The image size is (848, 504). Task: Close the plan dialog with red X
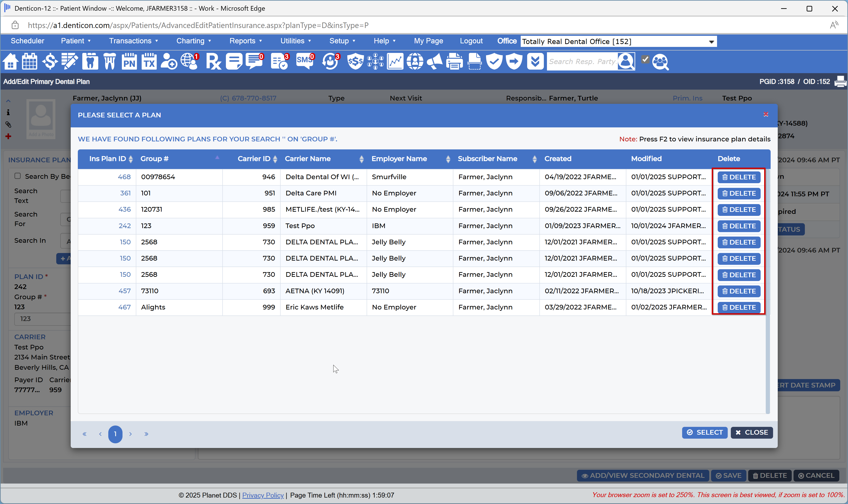[x=766, y=114]
